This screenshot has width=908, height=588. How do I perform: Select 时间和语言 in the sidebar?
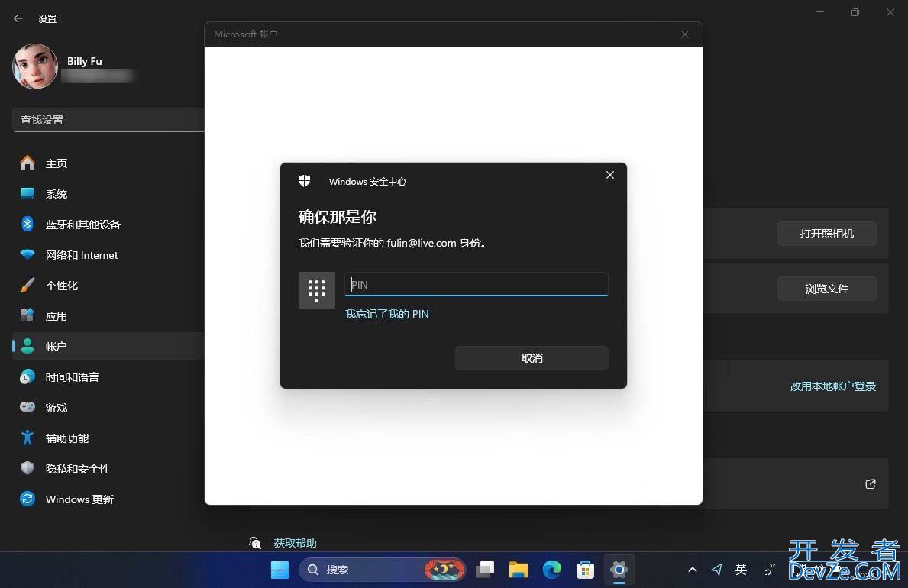[x=72, y=377]
